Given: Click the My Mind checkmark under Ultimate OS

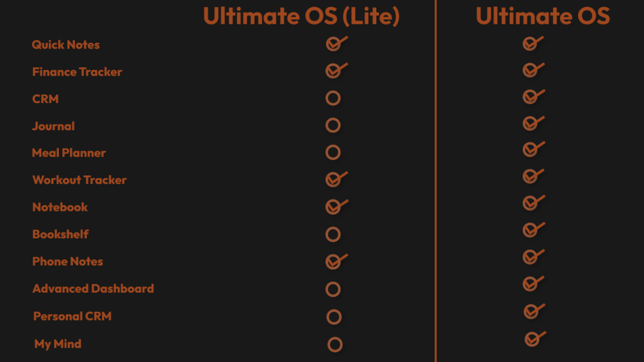Looking at the screenshot, I should [x=535, y=339].
